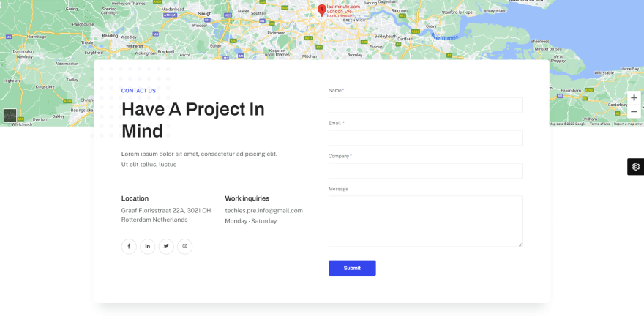Click the Name input field
Viewport: 644px width, 317px height.
coord(425,105)
